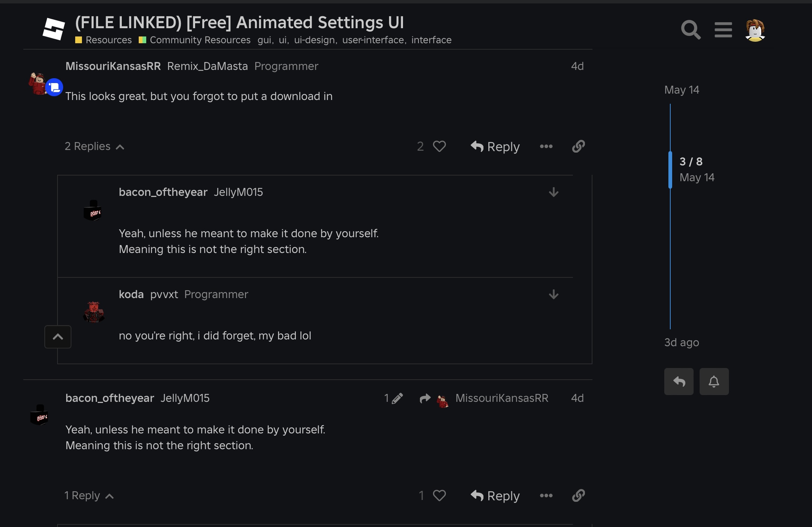Click the back arrow button below timeline
812x527 pixels.
(679, 382)
